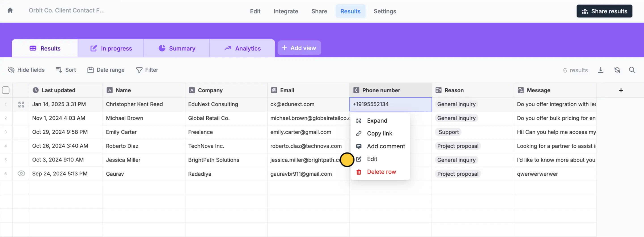Viewport: 644px width, 237px height.
Task: Select the Michael Brown name cell
Action: 144,118
